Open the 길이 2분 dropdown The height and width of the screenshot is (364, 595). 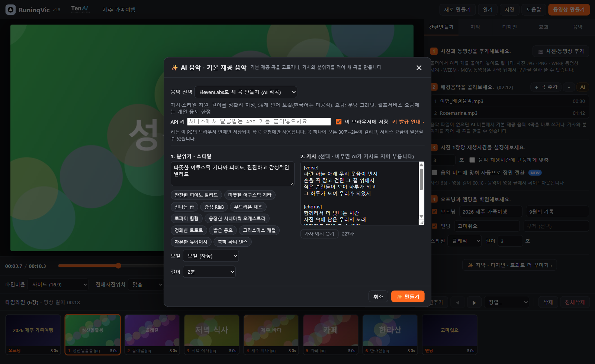pos(209,272)
